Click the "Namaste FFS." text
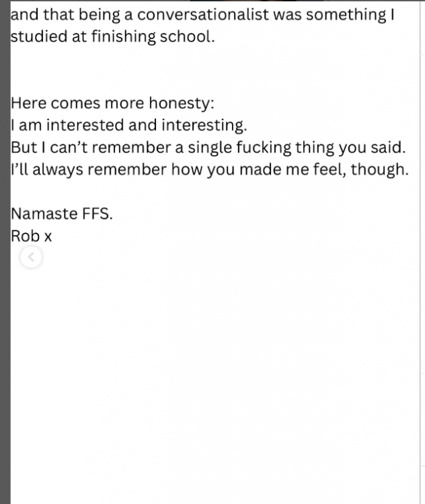Viewport: 425px width, 504px height. point(62,214)
